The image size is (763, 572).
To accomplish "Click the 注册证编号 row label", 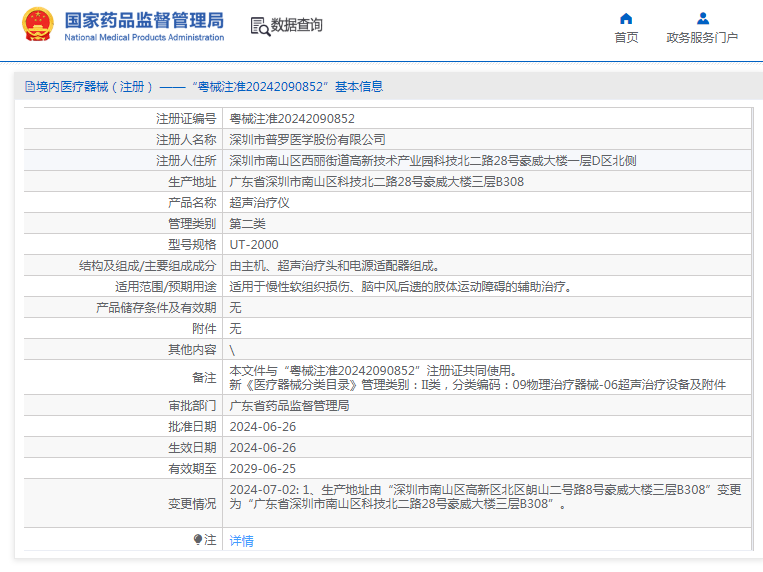I will coord(186,119).
